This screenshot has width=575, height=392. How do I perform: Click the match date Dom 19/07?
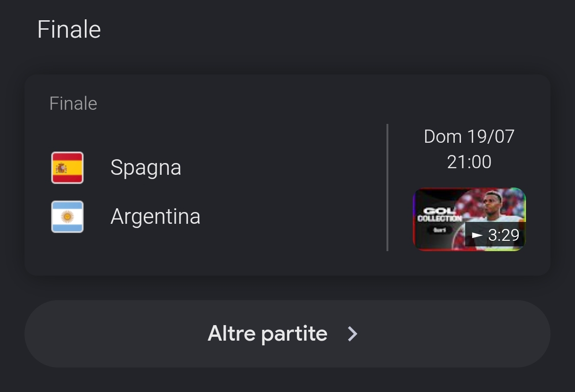(x=469, y=137)
